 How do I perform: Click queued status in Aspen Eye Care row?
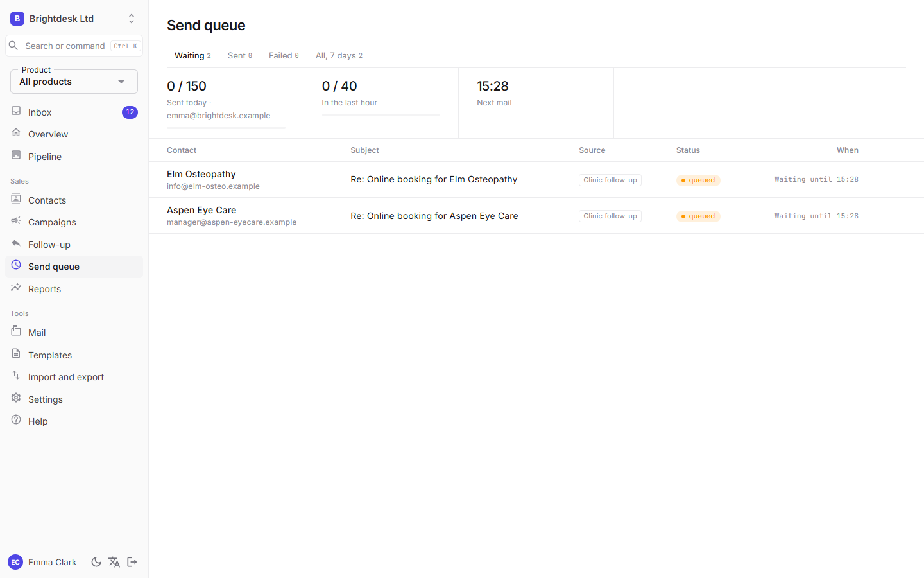[x=698, y=216]
